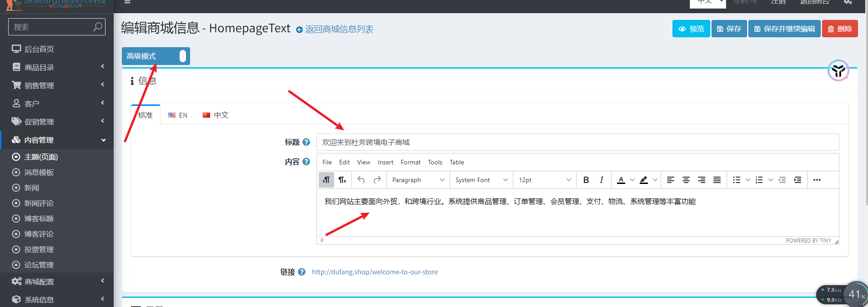Open the text color picker arrow

point(632,180)
